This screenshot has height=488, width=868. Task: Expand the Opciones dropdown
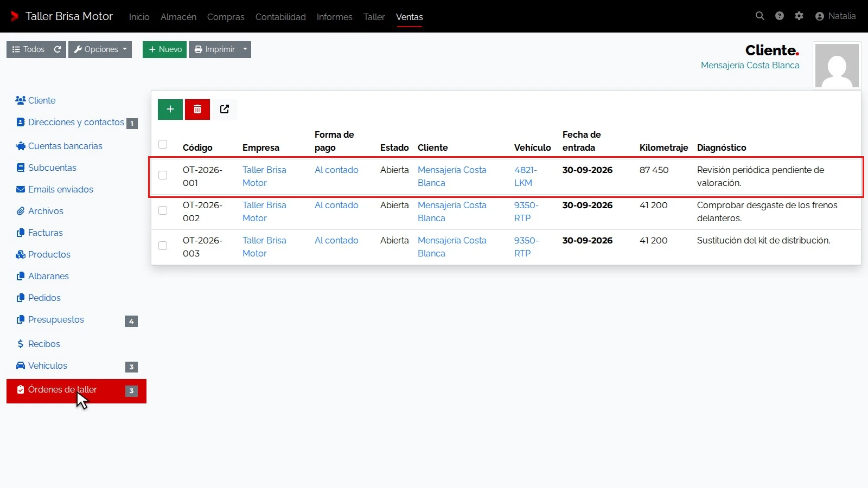click(x=100, y=49)
